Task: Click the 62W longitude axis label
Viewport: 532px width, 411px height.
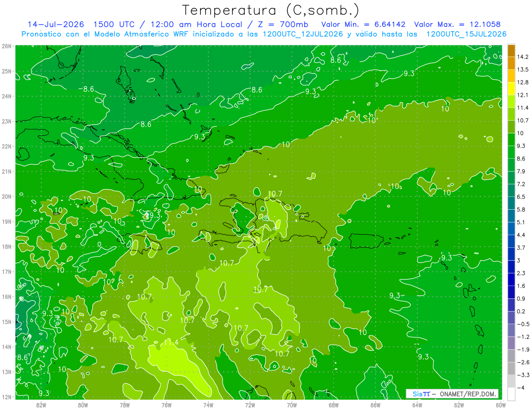Action: point(459,405)
